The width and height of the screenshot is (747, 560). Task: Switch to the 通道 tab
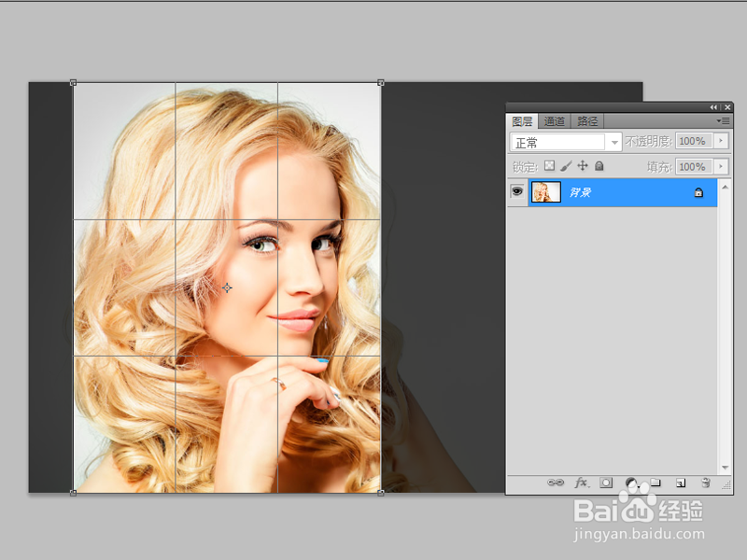[x=554, y=121]
